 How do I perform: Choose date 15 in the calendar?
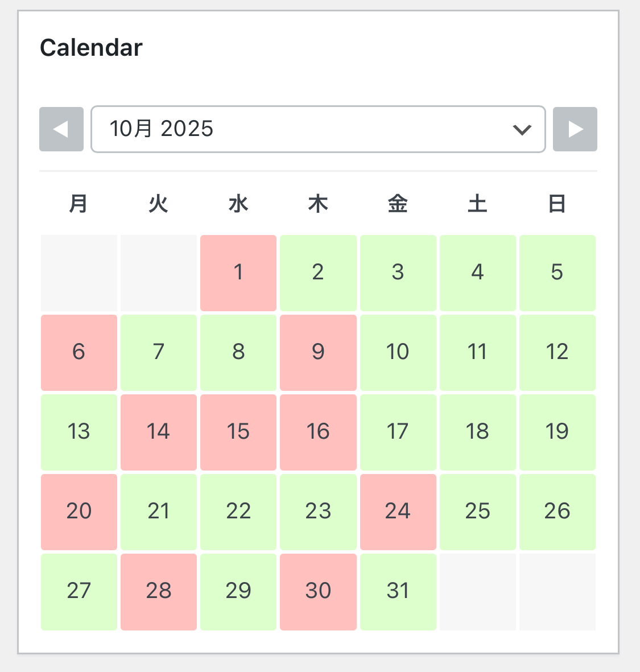coord(238,432)
